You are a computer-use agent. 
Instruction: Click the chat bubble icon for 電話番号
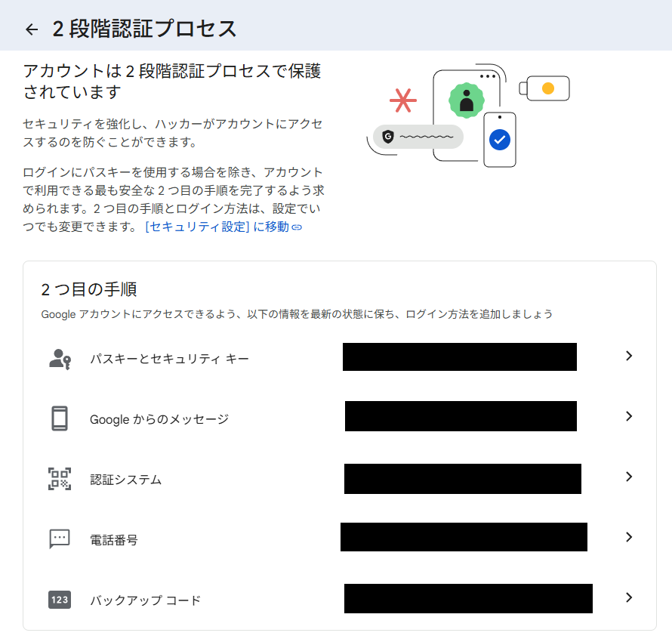(60, 539)
